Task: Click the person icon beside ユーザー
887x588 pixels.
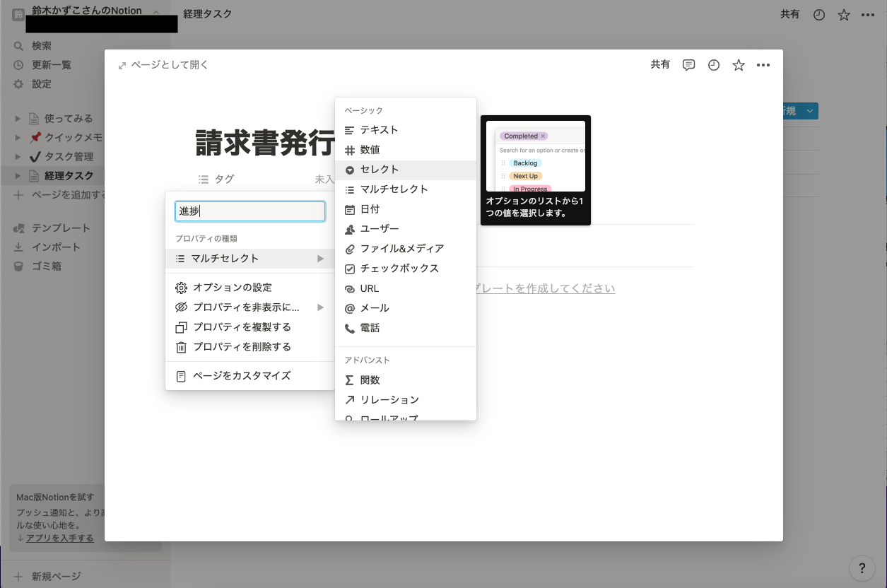Action: [x=349, y=229]
